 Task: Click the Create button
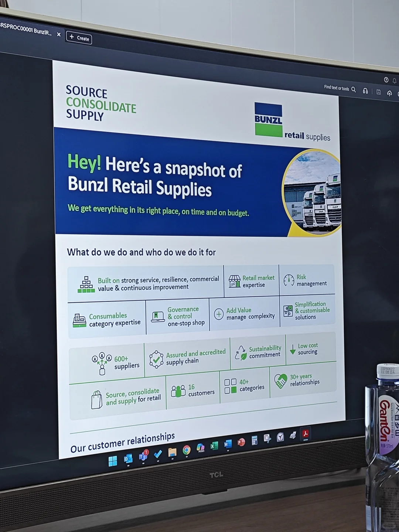coord(79,38)
